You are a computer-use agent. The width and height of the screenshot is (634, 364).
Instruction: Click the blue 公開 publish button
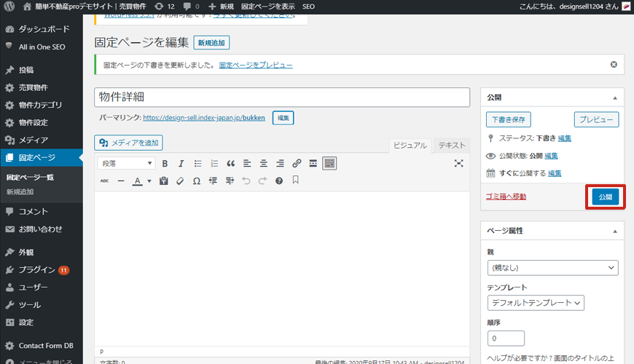click(605, 197)
